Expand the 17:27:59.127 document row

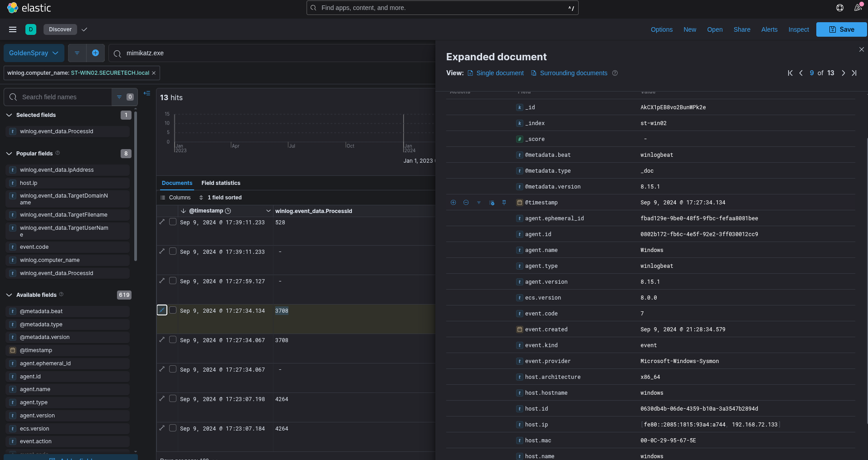[x=162, y=281]
